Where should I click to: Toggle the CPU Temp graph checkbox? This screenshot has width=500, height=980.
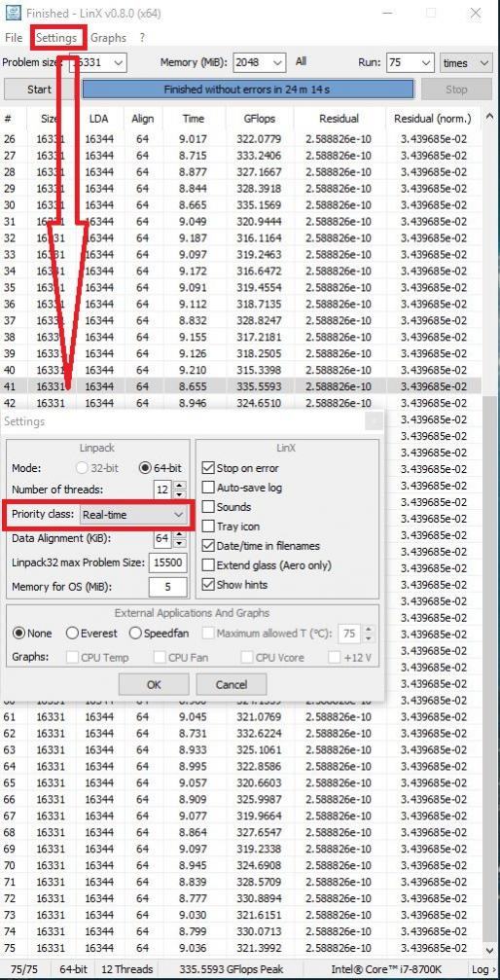(73, 658)
